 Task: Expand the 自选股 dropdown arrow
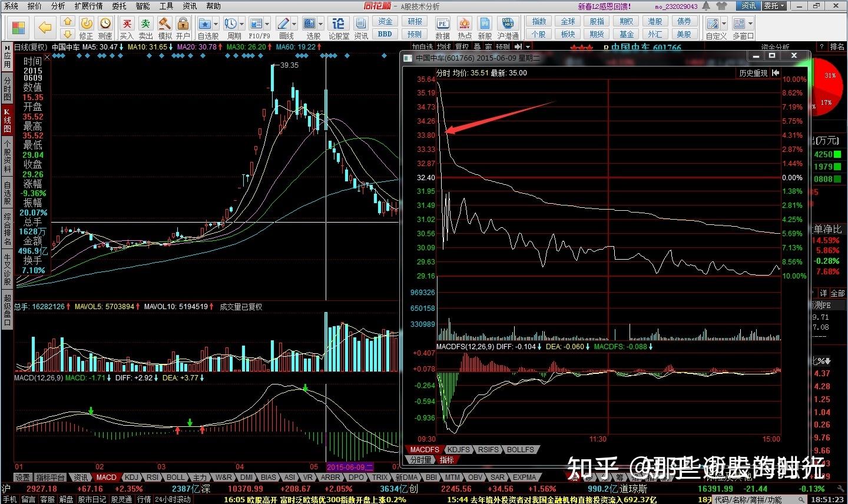(x=216, y=24)
